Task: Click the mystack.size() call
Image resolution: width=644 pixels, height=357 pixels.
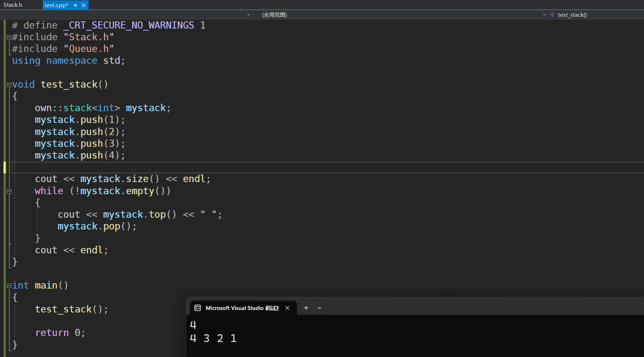Action: tap(120, 179)
